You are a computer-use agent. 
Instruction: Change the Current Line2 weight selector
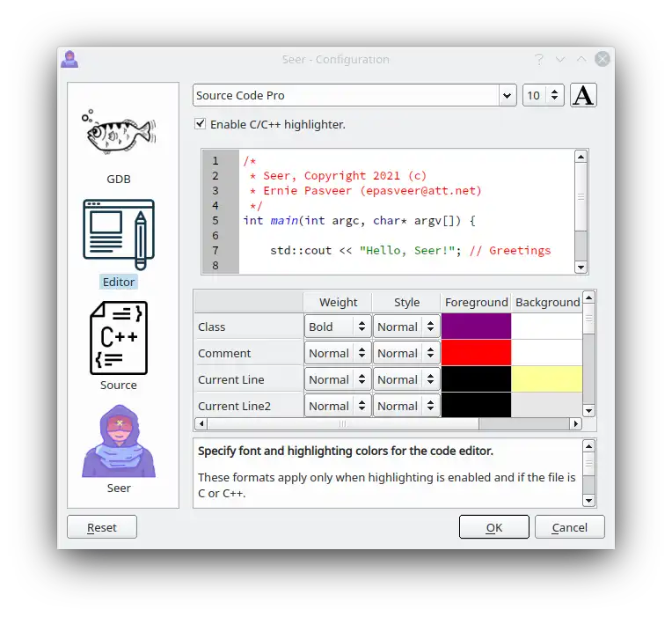337,406
